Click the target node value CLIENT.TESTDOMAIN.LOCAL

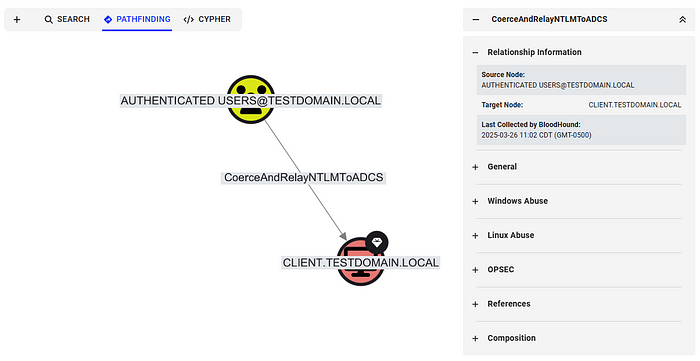634,105
